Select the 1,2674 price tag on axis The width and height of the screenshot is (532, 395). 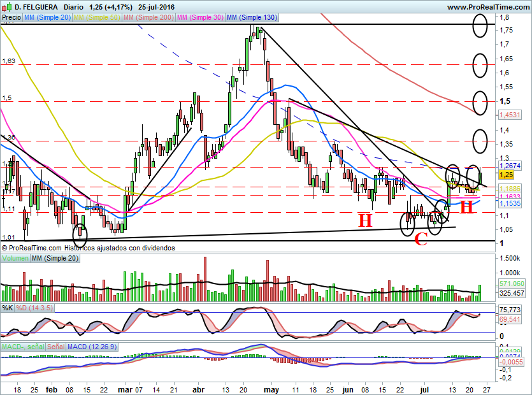point(510,166)
